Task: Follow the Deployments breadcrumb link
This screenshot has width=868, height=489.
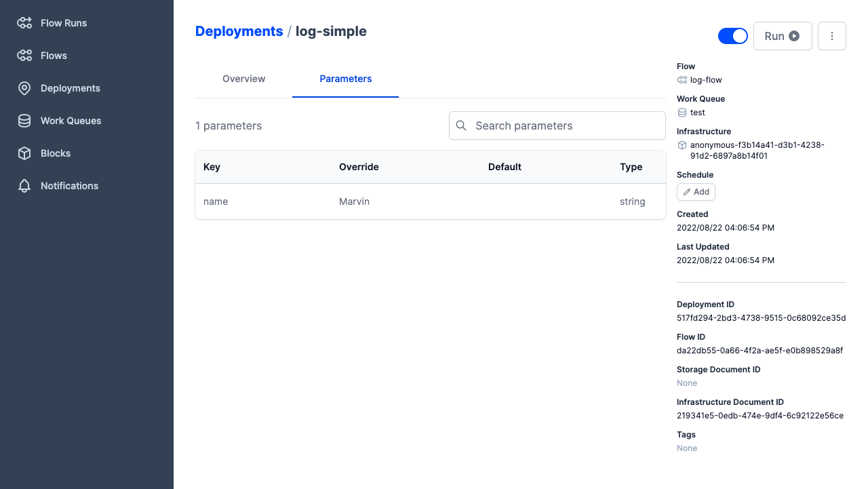Action: coord(239,31)
